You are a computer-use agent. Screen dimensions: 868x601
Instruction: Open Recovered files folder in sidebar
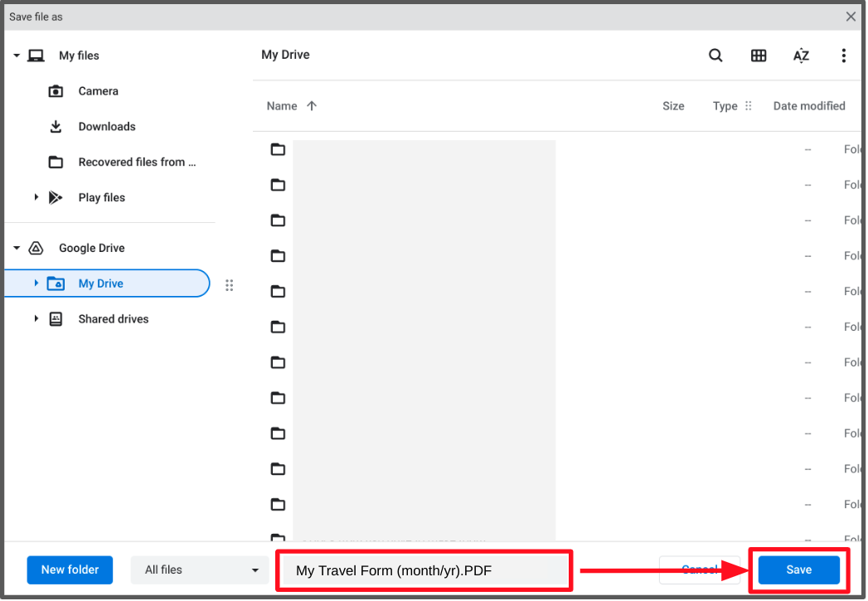(136, 162)
